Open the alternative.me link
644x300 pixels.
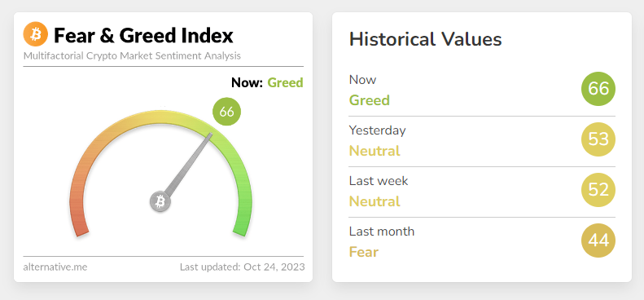pos(55,267)
